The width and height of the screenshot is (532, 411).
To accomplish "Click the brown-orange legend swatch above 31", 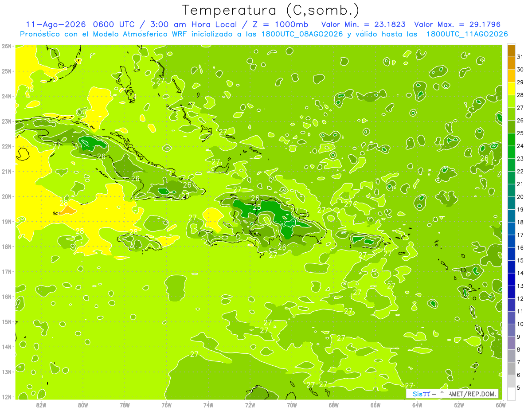I will point(512,51).
